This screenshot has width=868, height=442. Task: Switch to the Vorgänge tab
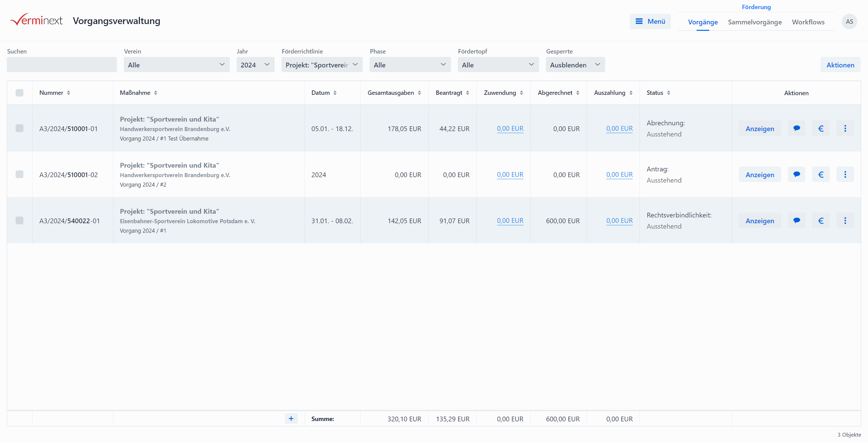703,22
